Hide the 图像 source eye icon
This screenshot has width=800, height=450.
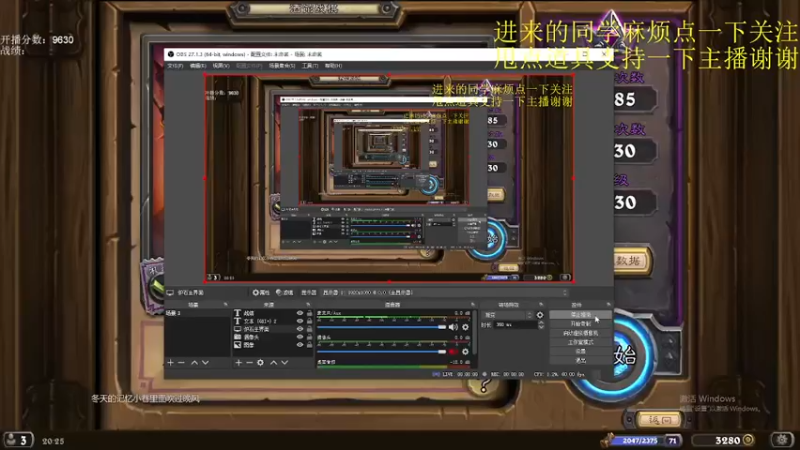[x=299, y=345]
